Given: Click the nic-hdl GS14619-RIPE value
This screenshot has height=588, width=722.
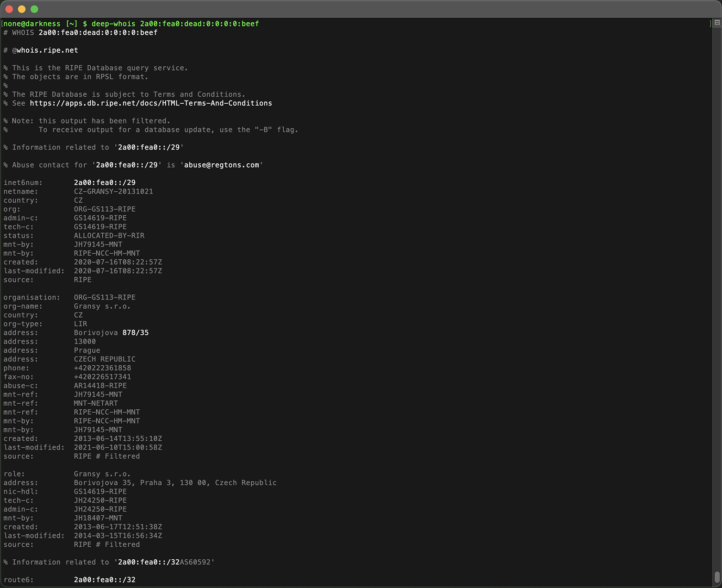Looking at the screenshot, I should 100,491.
